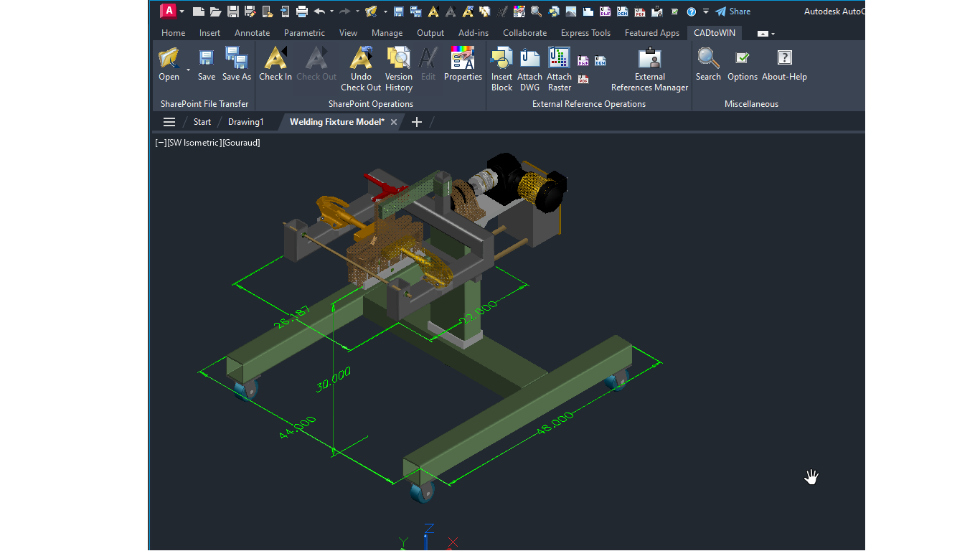This screenshot has width=980, height=551.
Task: Add a new drawing tab with plus
Action: pyautogui.click(x=417, y=122)
